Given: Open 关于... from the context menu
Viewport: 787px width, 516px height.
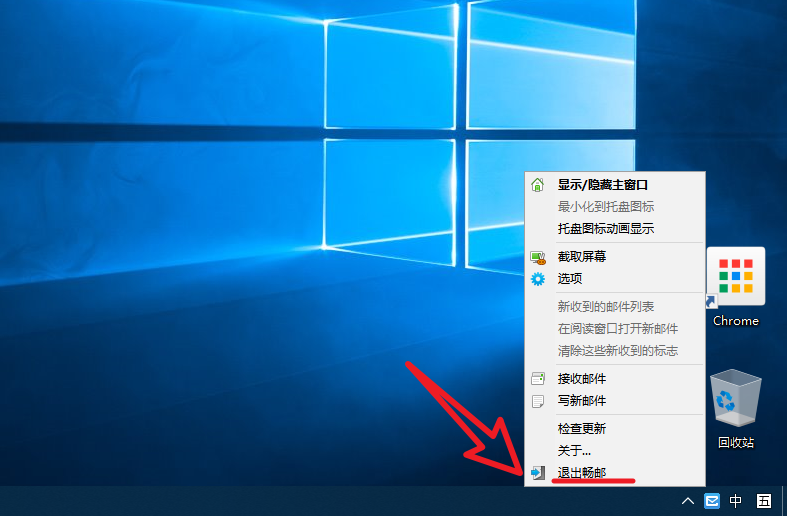Looking at the screenshot, I should 615,450.
